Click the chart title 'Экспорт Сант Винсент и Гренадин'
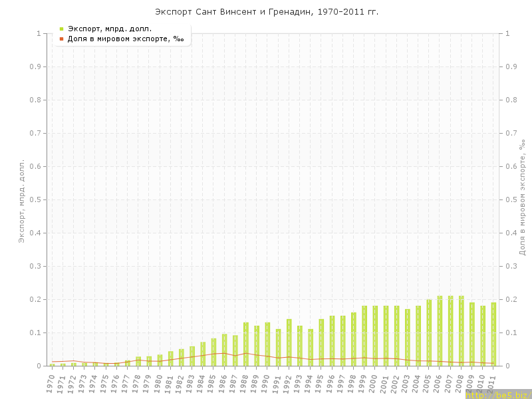Image resolution: width=532 pixels, height=399 pixels. pos(266,12)
